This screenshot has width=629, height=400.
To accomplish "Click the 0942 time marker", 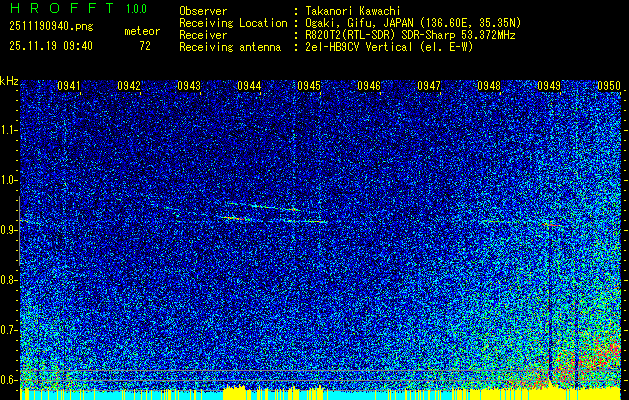I will point(129,86).
